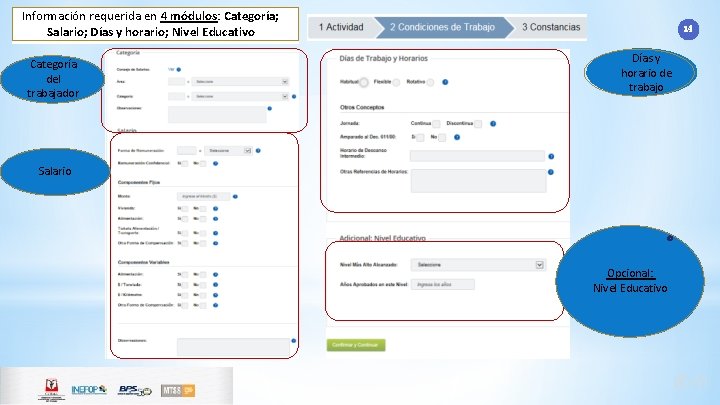Open help icon beside the Monto field
Screen dimensions: 720x405
235,197
